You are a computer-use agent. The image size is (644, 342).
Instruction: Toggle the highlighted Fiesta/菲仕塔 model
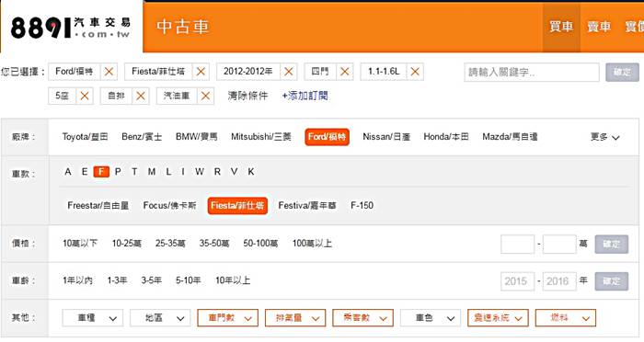coord(237,205)
